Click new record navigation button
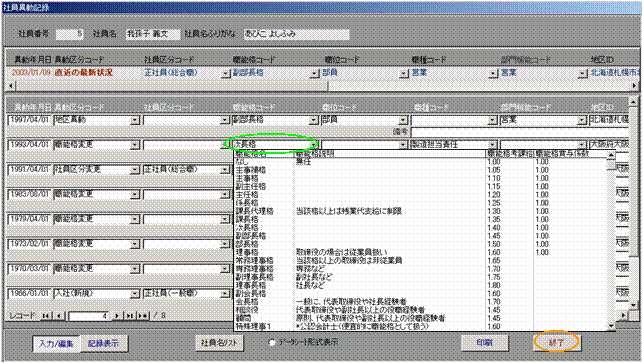Screen dimensions: 643x363 coord(143,316)
